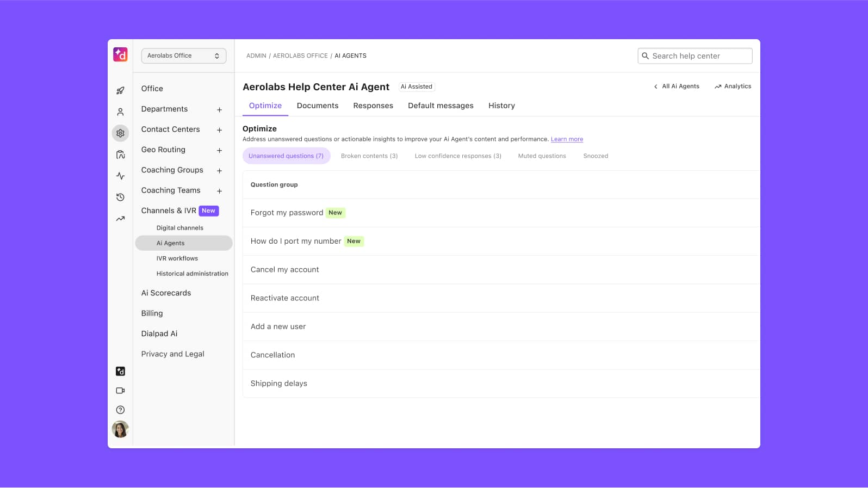Go back to All Ai Agents

[677, 87]
